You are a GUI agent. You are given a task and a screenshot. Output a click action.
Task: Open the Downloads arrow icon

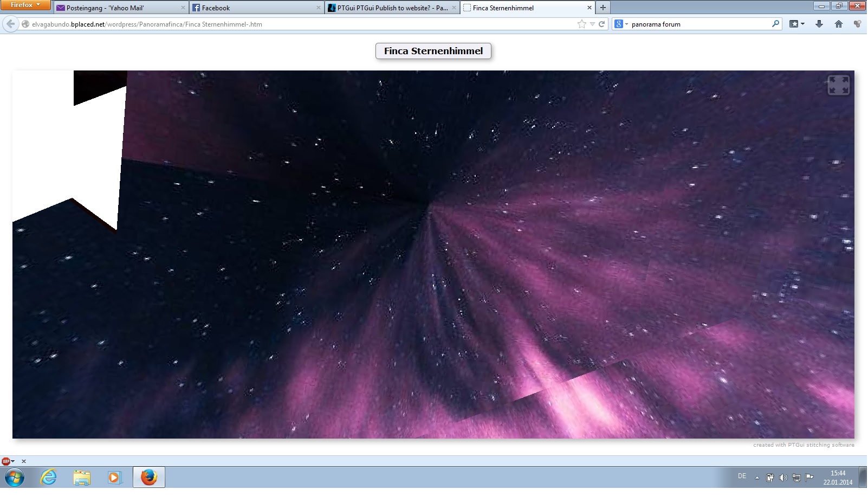[x=819, y=24]
